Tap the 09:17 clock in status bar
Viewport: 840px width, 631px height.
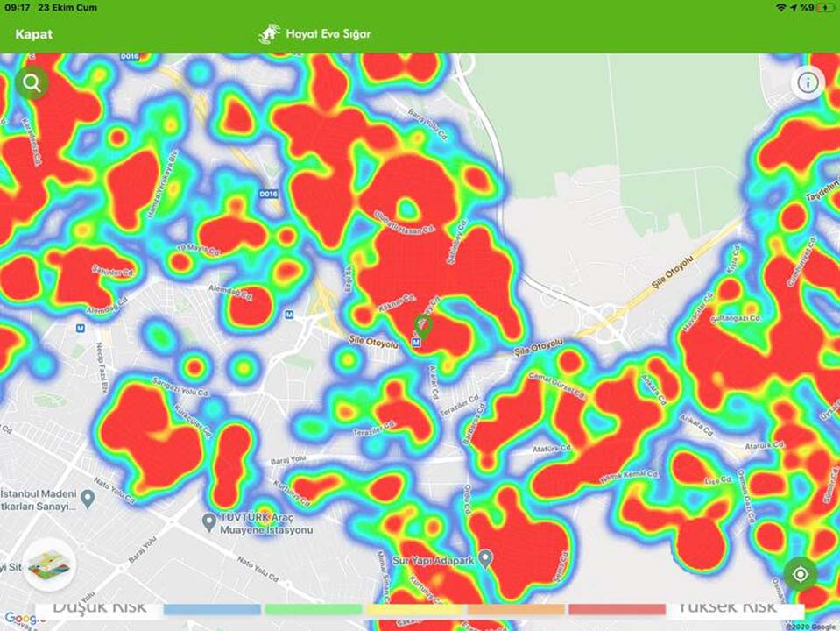(18, 8)
